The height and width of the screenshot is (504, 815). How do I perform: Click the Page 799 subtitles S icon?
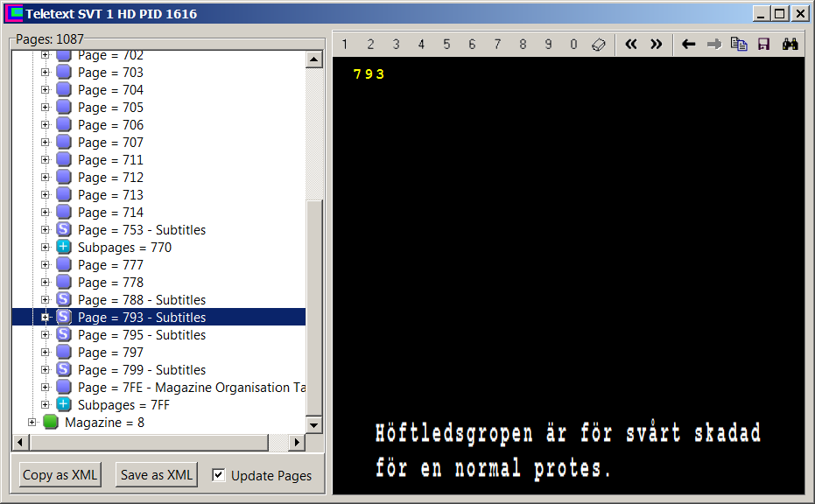tap(63, 369)
